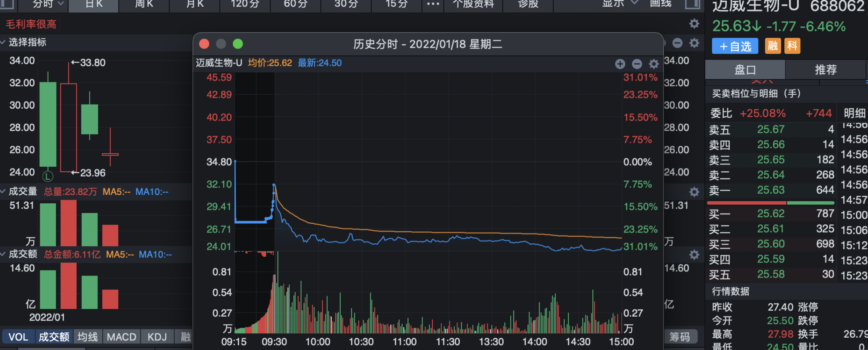
Task: Zoom out on the 历史分时 intraday chart
Action: click(x=637, y=64)
